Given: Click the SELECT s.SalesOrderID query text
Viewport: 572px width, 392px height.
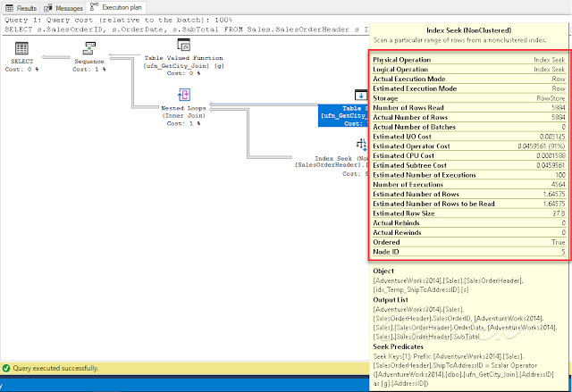Looking at the screenshot, I should (x=186, y=29).
